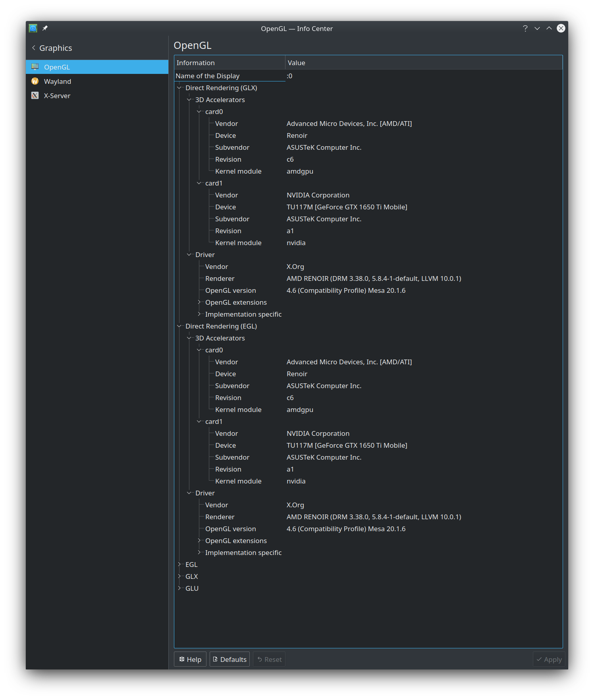Click the Apply button
The image size is (594, 700).
coord(549,659)
